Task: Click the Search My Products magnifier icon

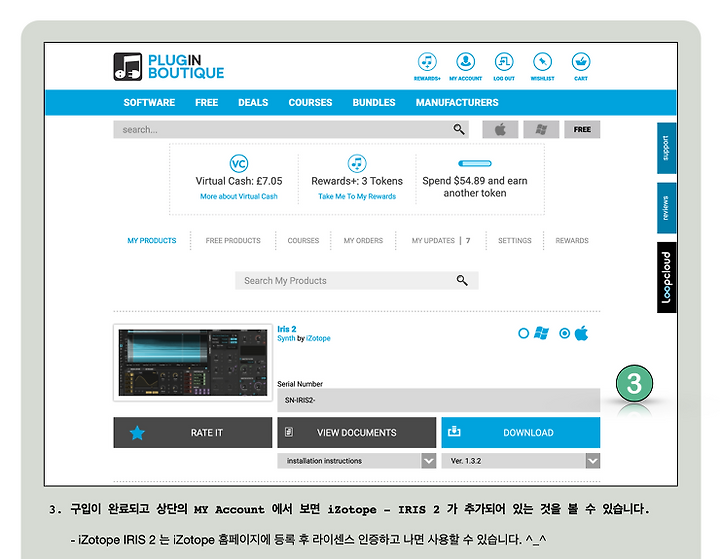Action: [462, 280]
